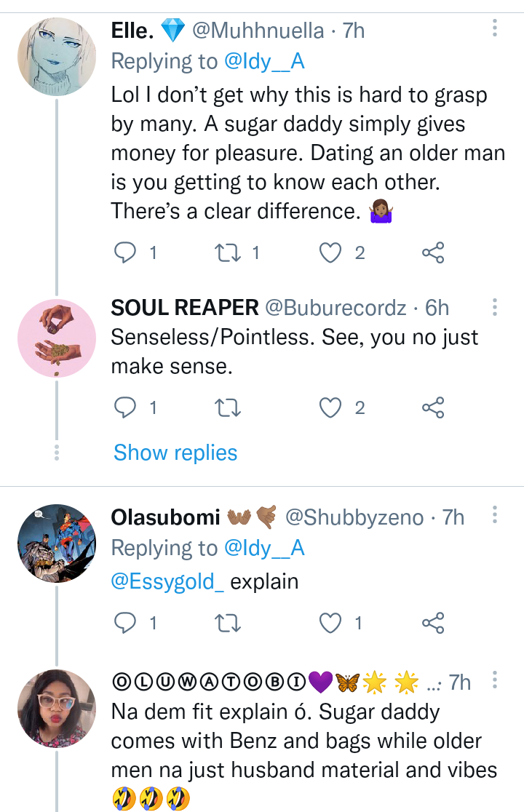Retweet Olasubomi's tweet
This screenshot has height=812, width=524.
[x=229, y=623]
